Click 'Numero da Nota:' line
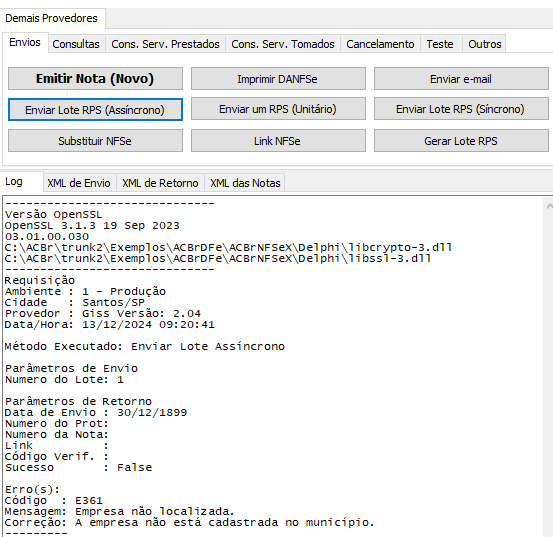Viewport: 553px width, 537px height. coord(56,434)
